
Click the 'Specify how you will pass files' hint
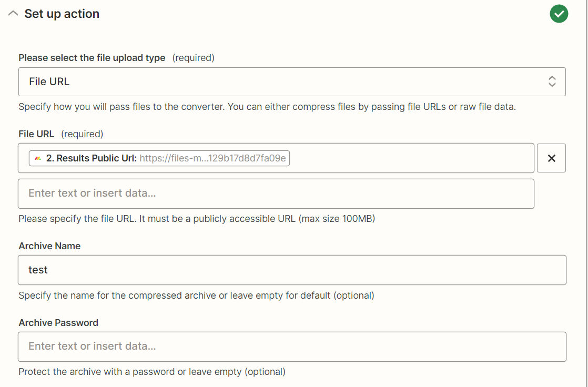click(267, 107)
